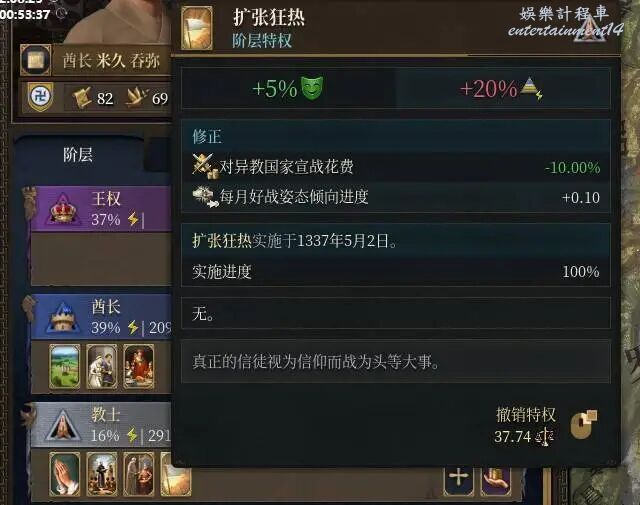
Task: Click the green satisfaction mask icon
Action: [312, 88]
